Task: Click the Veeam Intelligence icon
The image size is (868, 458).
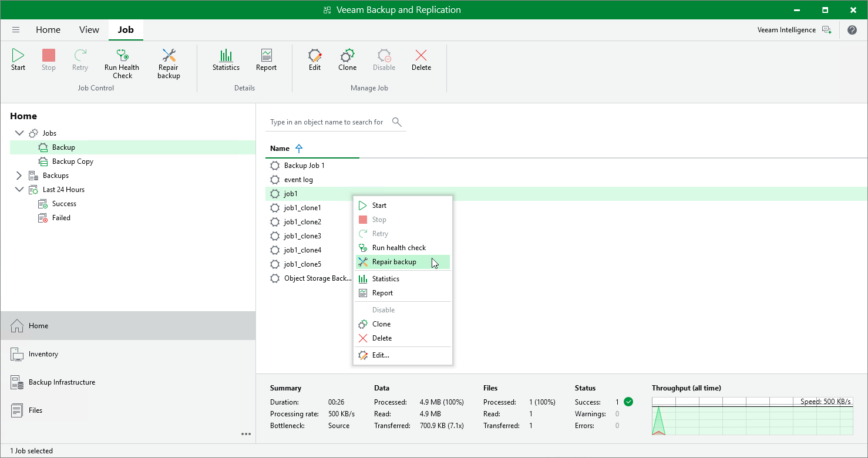Action: click(827, 30)
